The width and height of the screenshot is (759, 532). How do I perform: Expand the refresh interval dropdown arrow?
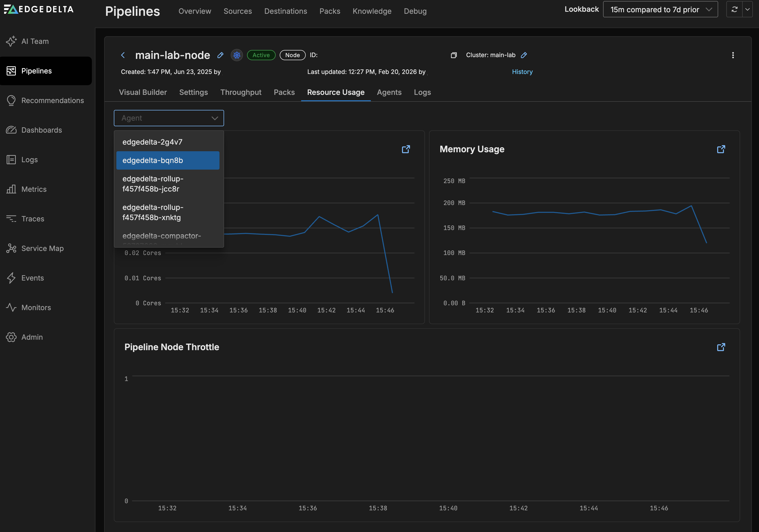747,10
